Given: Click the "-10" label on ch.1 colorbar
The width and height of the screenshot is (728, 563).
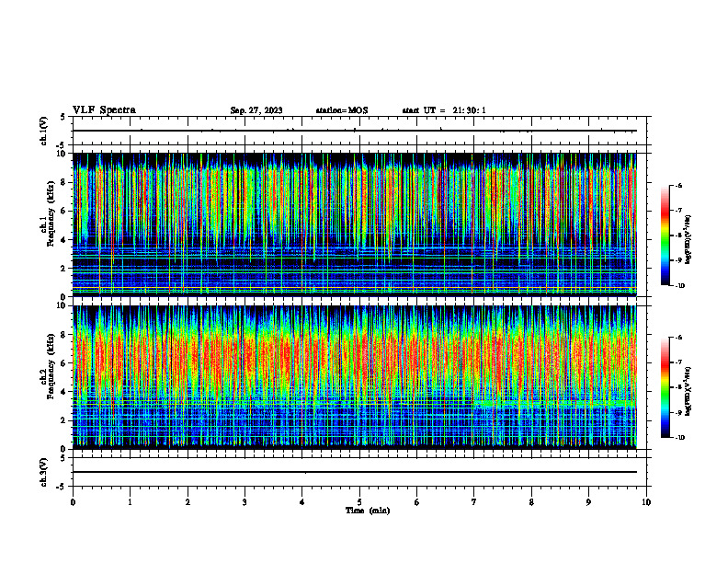Looking at the screenshot, I should (x=680, y=286).
